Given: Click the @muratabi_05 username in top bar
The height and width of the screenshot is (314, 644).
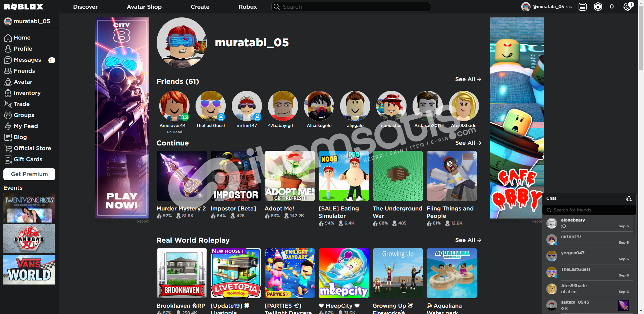Looking at the screenshot, I should (548, 7).
